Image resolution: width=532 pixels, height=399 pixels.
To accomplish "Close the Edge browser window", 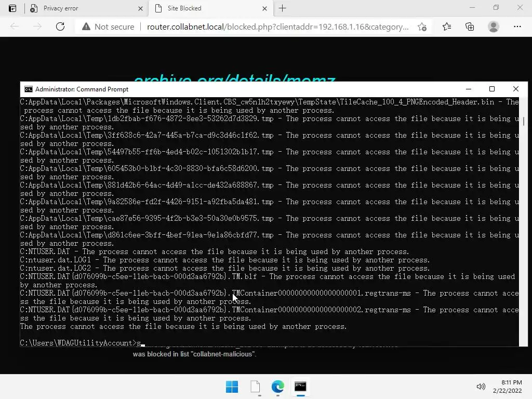I will [x=520, y=7].
